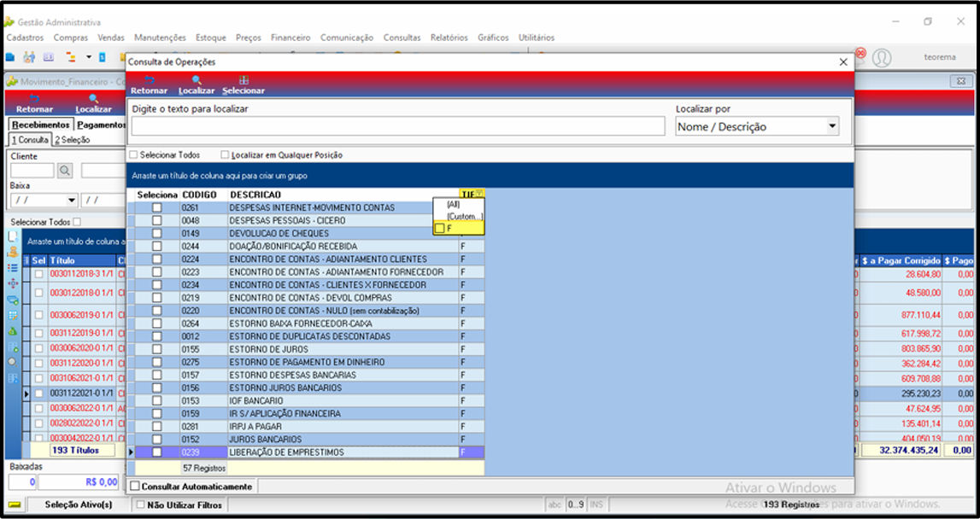The image size is (980, 519).
Task: Open the Utilitários menu
Action: click(537, 38)
